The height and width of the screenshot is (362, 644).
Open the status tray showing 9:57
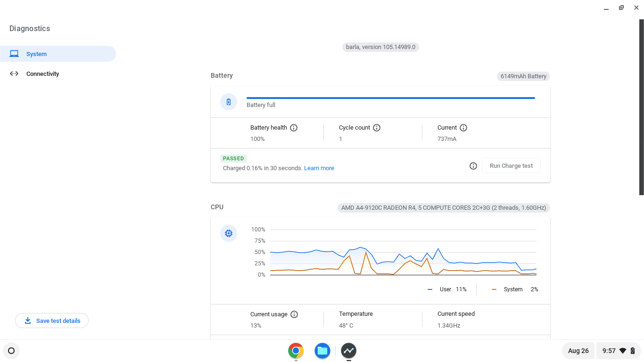tap(619, 351)
